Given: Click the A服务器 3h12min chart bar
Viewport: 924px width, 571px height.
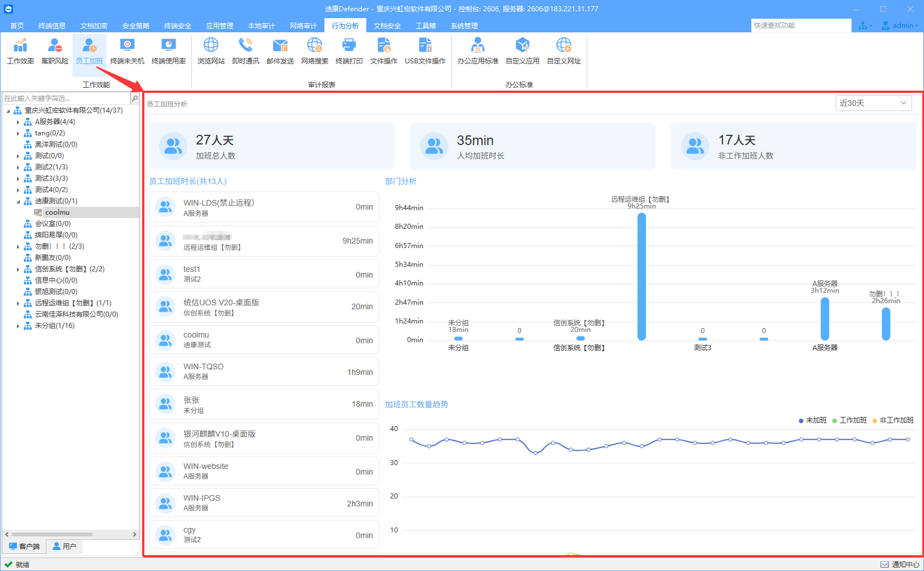Looking at the screenshot, I should click(x=825, y=318).
